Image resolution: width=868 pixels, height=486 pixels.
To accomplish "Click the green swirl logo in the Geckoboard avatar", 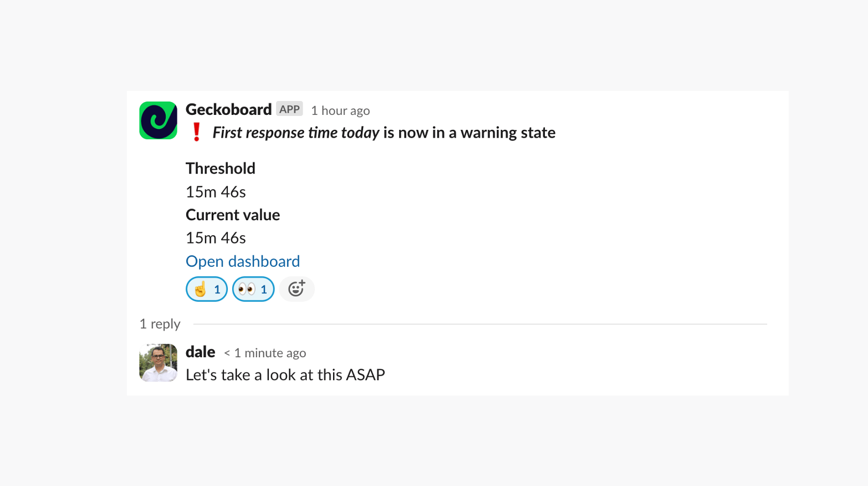I will tap(158, 120).
